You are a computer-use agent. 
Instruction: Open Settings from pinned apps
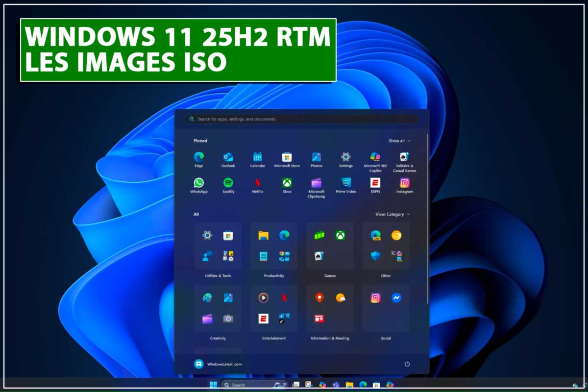point(345,157)
